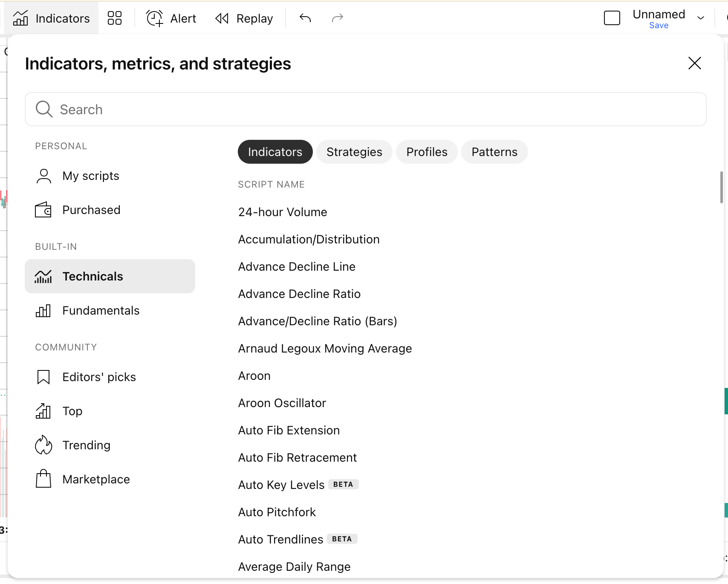Image resolution: width=728 pixels, height=584 pixels.
Task: Save the Unnamed chart layout
Action: 659,26
